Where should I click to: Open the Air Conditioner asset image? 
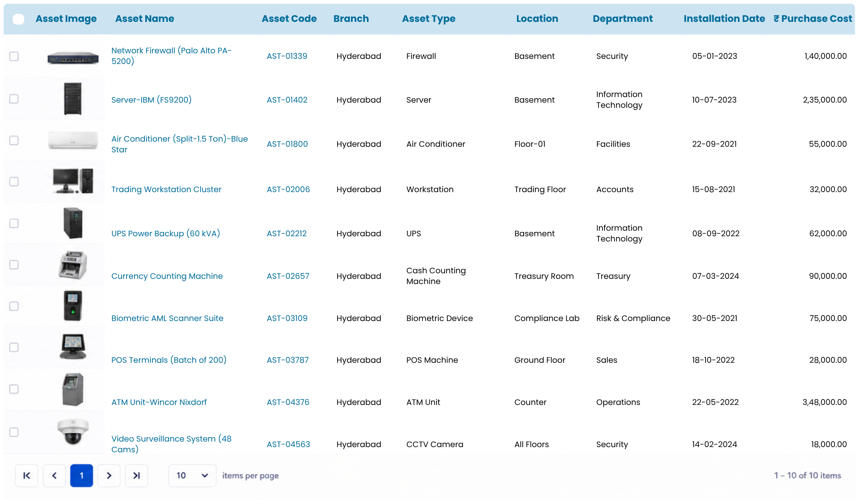73,140
